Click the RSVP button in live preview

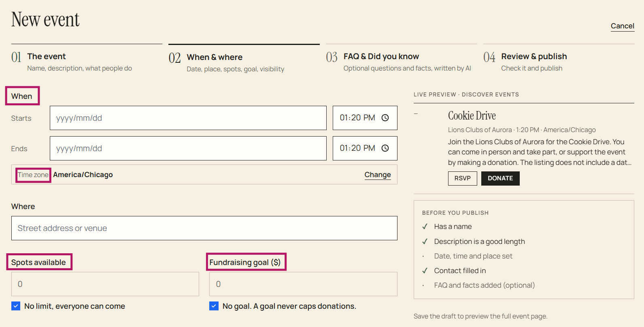coord(463,178)
